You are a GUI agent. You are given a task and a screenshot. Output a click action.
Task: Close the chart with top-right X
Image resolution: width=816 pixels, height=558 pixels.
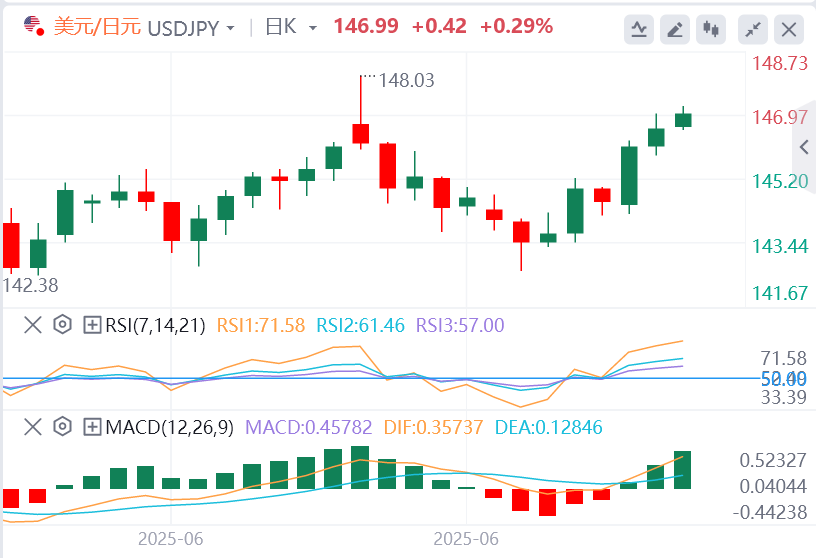(x=789, y=29)
